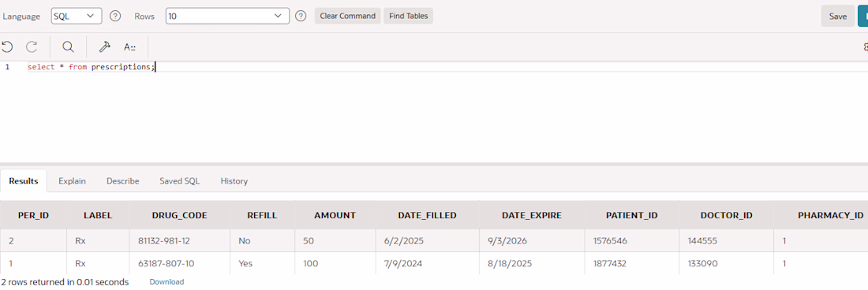The width and height of the screenshot is (868, 290).
Task: Click the Save button
Action: [x=837, y=16]
